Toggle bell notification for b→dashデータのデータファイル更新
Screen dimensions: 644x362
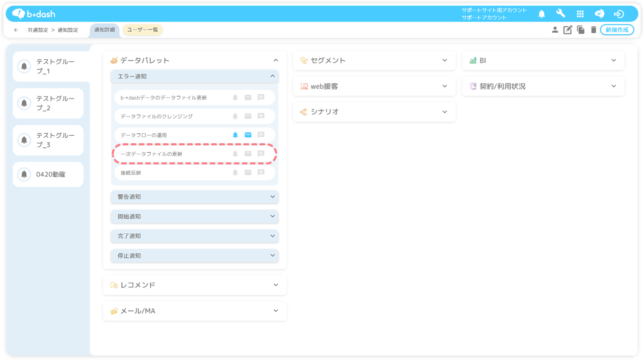tap(235, 98)
